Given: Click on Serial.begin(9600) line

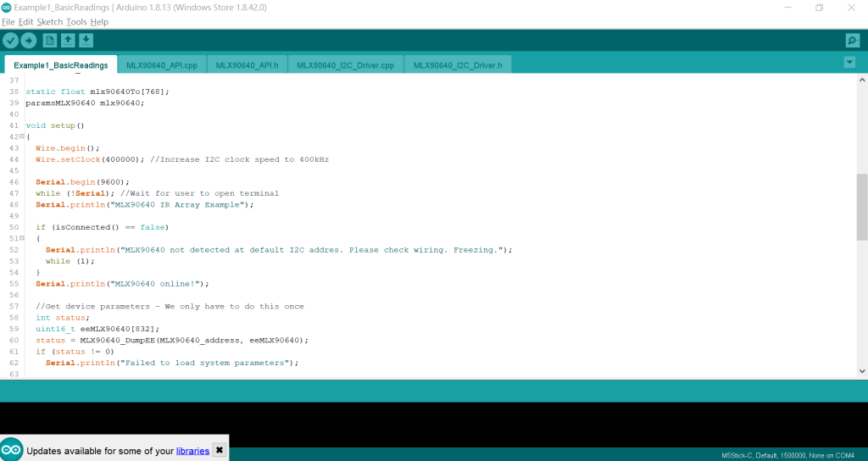Looking at the screenshot, I should [x=82, y=182].
